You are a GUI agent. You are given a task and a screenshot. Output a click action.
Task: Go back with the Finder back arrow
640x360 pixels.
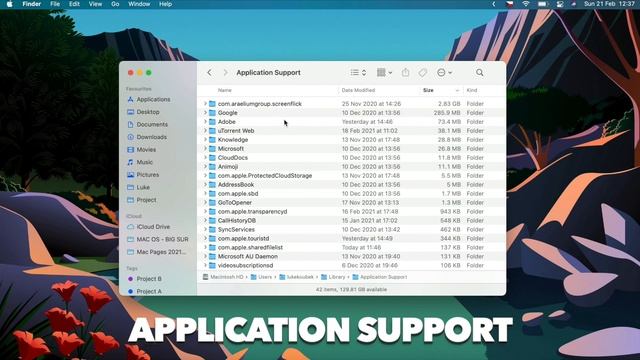click(209, 73)
